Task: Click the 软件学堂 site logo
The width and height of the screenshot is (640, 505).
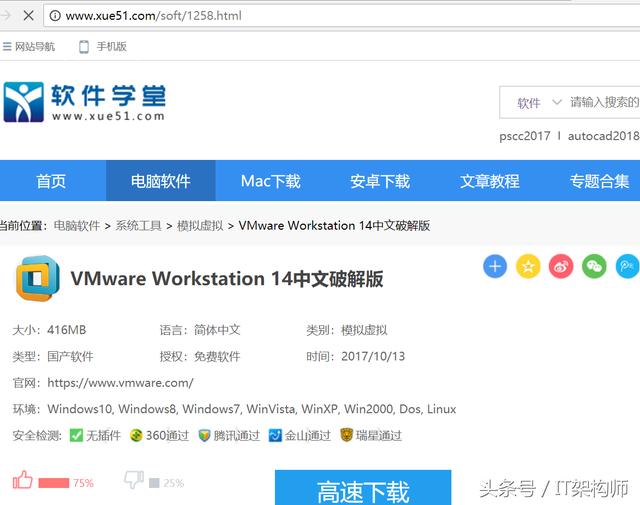Action: tap(84, 102)
